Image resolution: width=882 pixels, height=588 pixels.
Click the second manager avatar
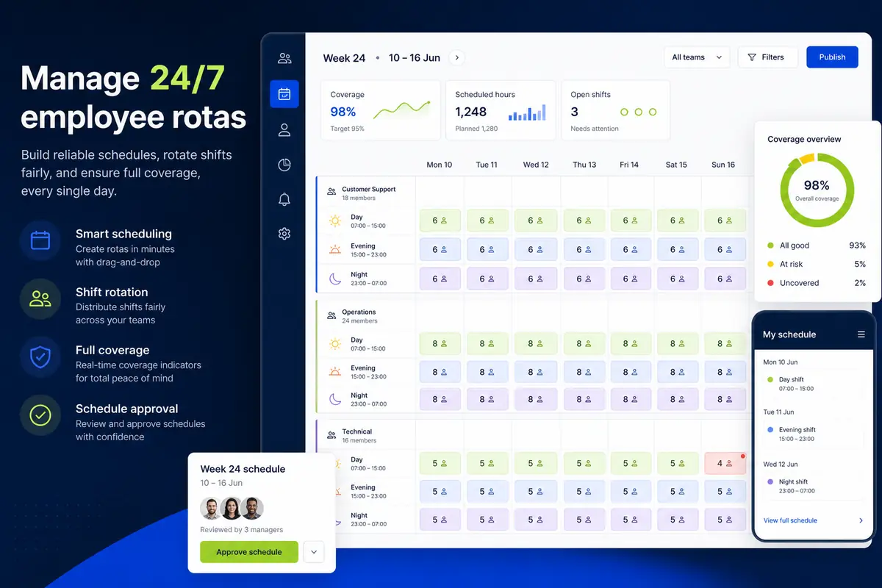point(232,508)
